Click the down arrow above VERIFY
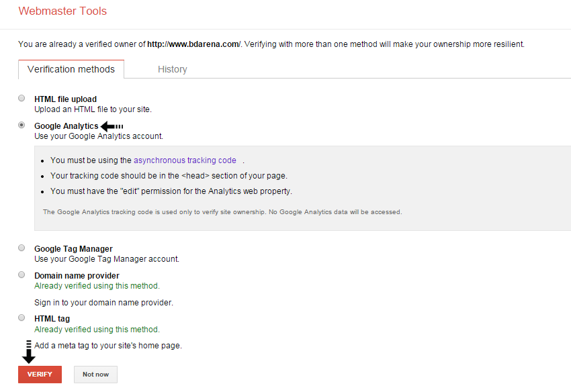The height and width of the screenshot is (392, 571). (x=28, y=352)
